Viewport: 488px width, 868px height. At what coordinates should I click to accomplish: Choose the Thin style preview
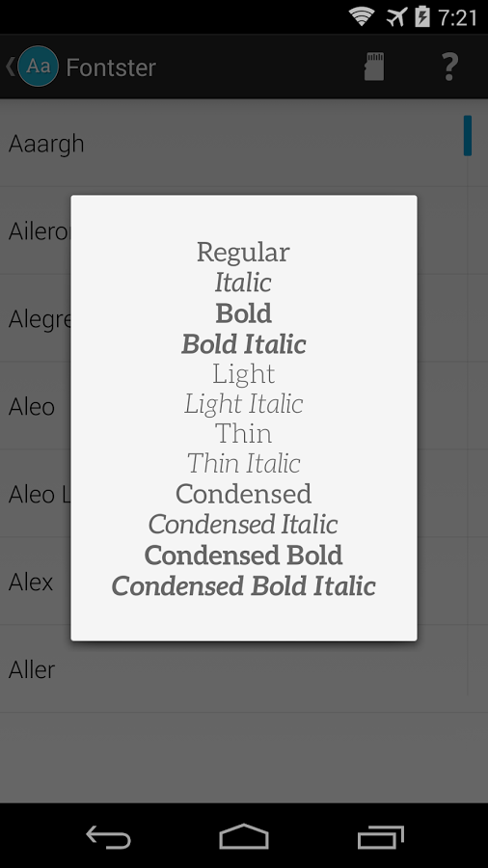point(243,433)
